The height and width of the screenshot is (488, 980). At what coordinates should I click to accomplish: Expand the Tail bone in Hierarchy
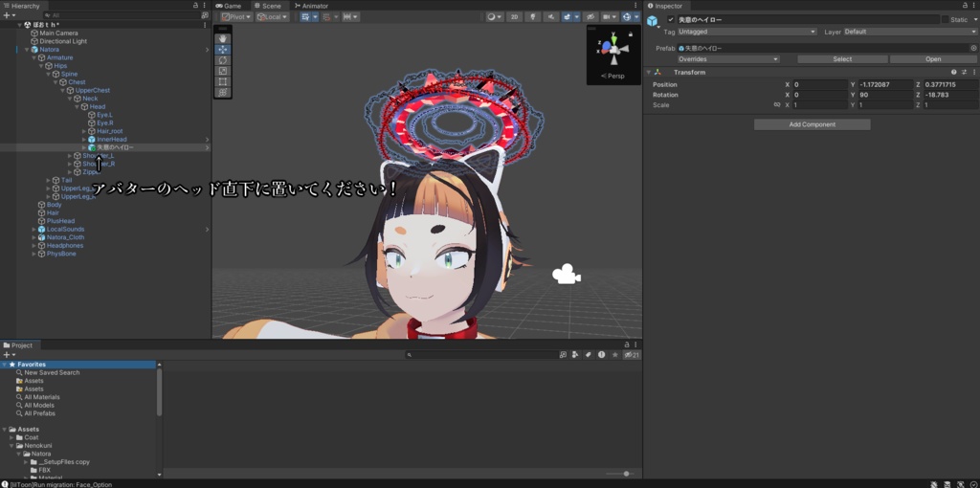[49, 180]
